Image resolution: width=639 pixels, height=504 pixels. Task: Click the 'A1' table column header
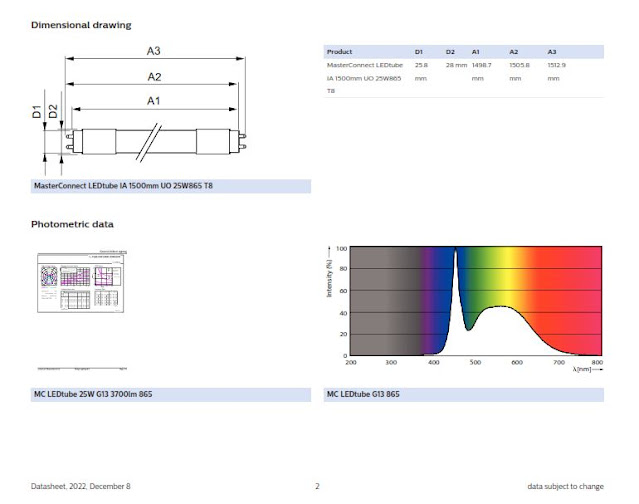click(x=476, y=52)
